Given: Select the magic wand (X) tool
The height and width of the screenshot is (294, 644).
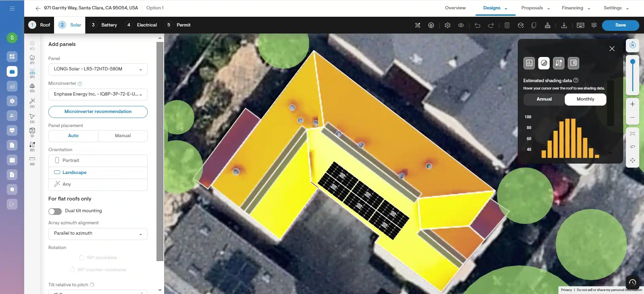Looking at the screenshot, I should coord(32,102).
